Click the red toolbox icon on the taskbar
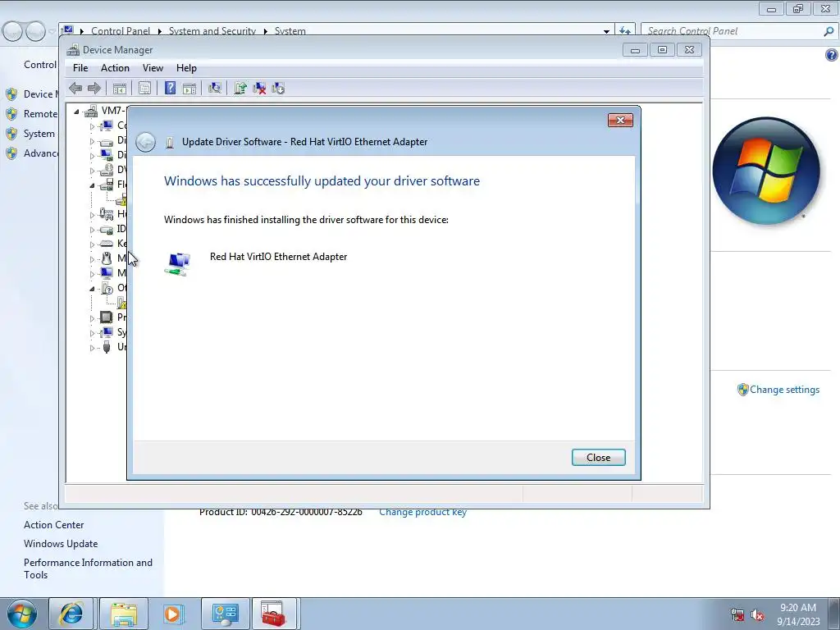Image resolution: width=840 pixels, height=630 pixels. point(274,614)
